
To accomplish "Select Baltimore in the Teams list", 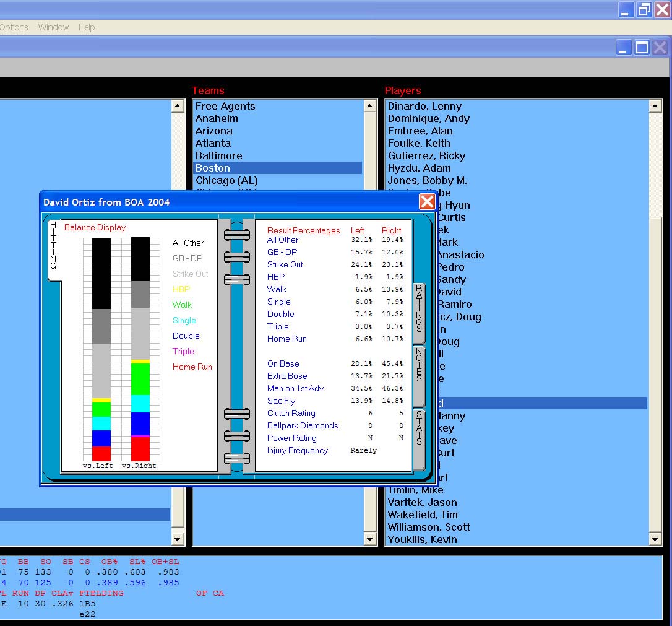I will click(277, 155).
